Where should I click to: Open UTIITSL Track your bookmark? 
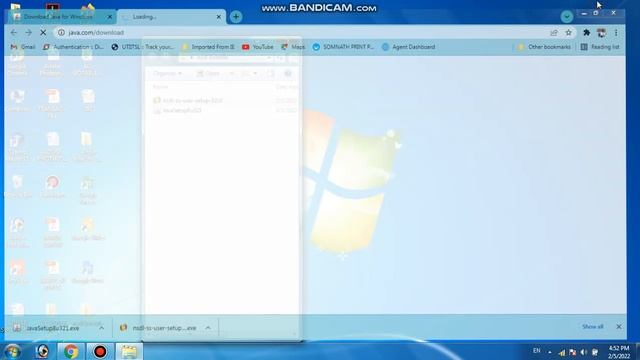pos(143,47)
